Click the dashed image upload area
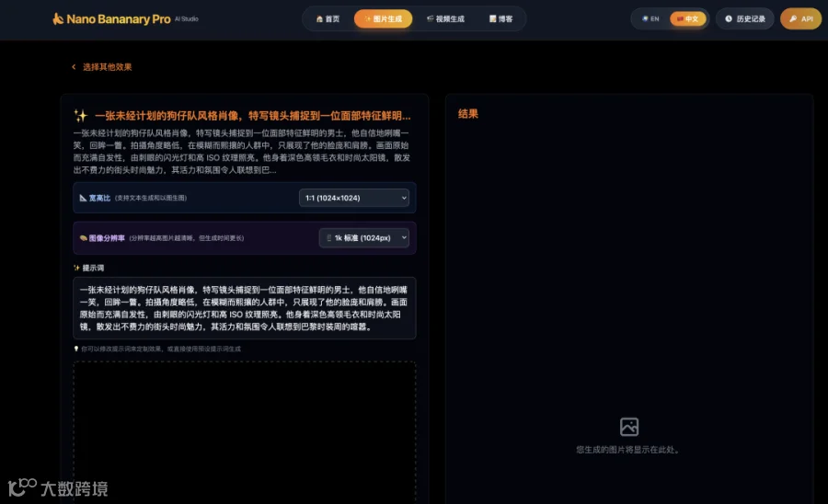Image resolution: width=828 pixels, height=504 pixels. 245,431
